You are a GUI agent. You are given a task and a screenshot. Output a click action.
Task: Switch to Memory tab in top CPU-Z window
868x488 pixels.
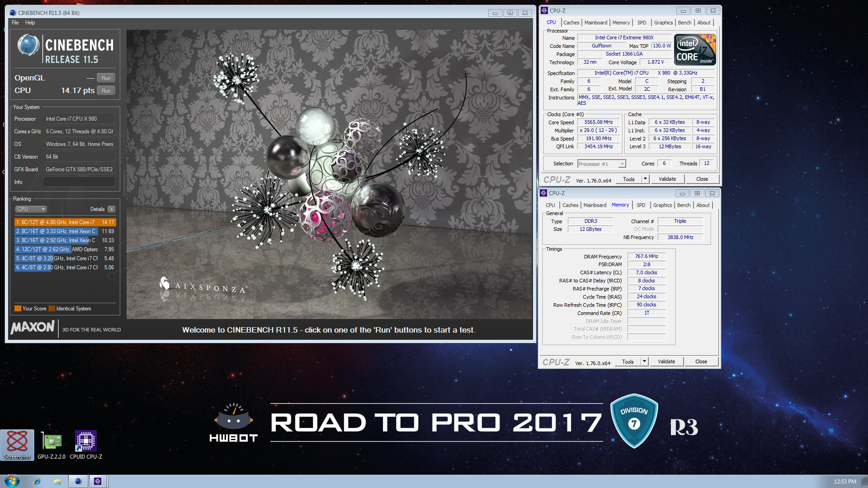pyautogui.click(x=621, y=23)
